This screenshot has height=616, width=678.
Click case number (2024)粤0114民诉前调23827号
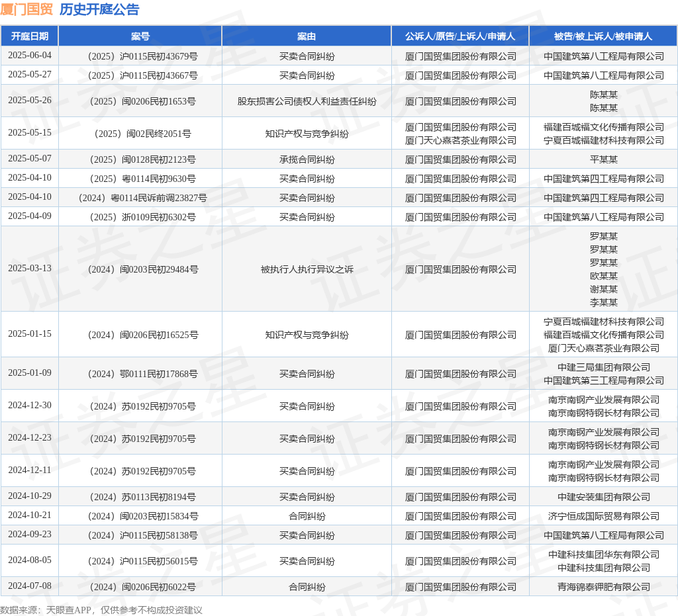tap(143, 198)
